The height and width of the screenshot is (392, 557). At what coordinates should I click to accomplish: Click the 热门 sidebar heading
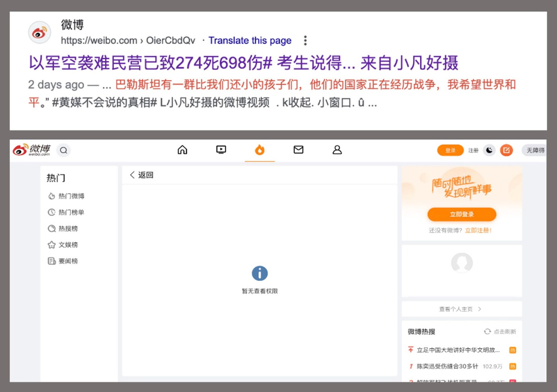click(56, 178)
